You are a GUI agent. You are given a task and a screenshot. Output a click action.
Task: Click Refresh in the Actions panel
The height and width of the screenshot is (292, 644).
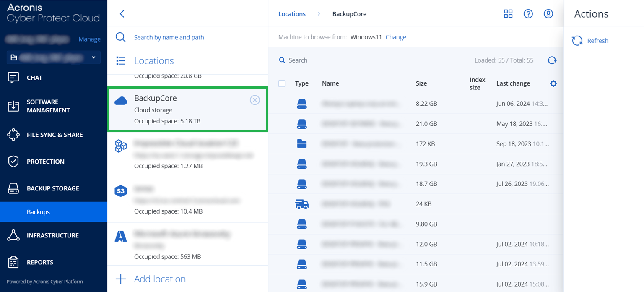(597, 41)
